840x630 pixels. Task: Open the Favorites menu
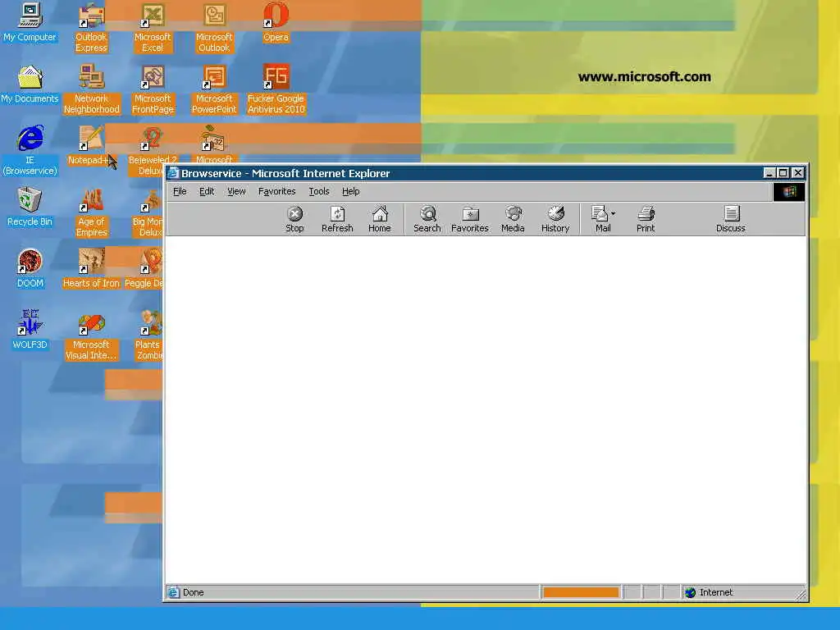point(277,191)
